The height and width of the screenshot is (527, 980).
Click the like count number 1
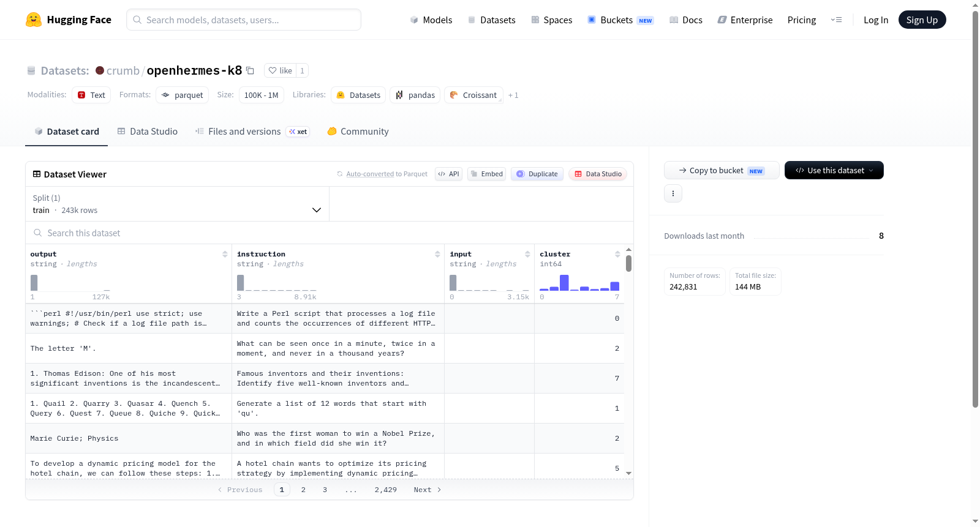pos(302,70)
